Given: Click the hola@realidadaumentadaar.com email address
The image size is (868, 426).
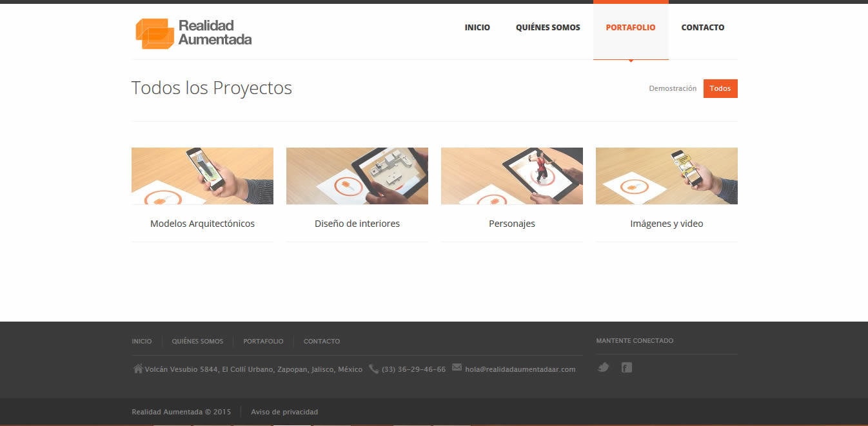Looking at the screenshot, I should point(520,369).
